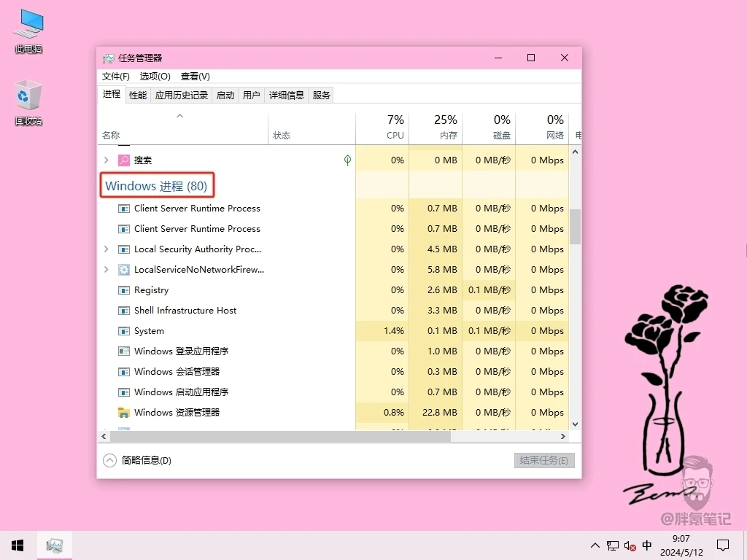Click the vertical scrollbar up arrow

(575, 152)
